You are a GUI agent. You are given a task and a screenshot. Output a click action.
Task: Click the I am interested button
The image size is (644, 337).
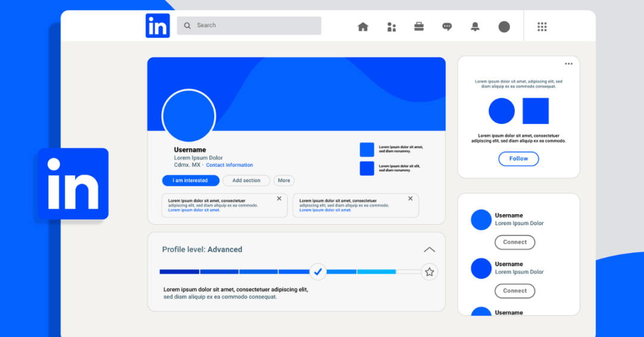click(x=190, y=181)
